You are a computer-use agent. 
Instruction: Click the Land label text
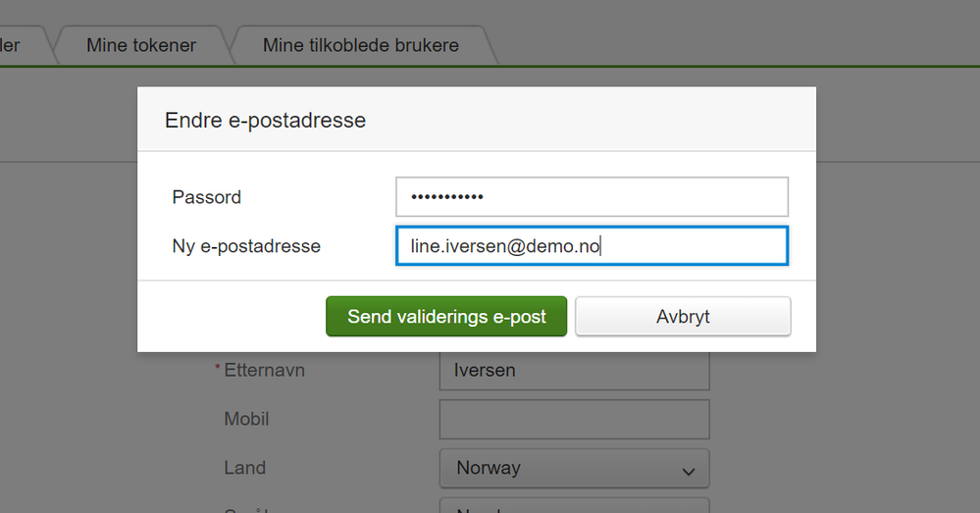pyautogui.click(x=244, y=468)
